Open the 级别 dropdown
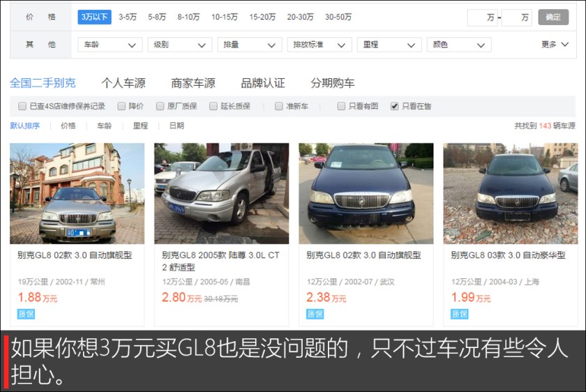This screenshot has height=392, width=586. click(180, 45)
